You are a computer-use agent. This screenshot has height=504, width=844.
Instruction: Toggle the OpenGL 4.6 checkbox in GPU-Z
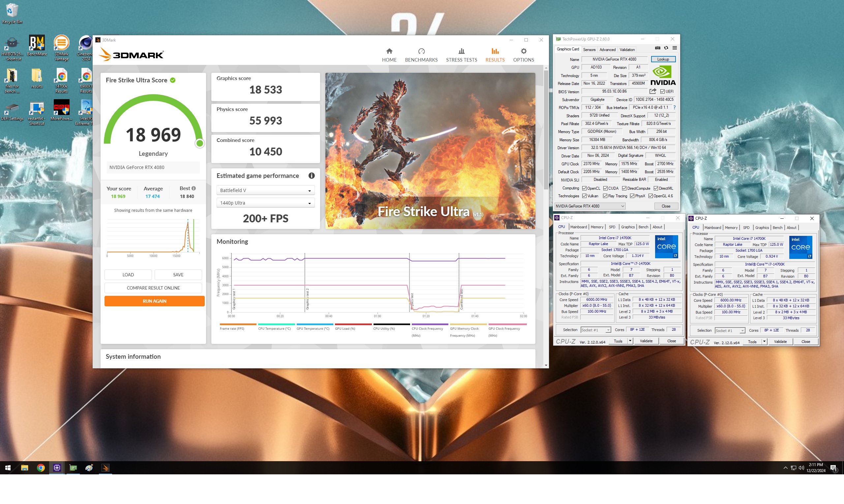click(650, 196)
